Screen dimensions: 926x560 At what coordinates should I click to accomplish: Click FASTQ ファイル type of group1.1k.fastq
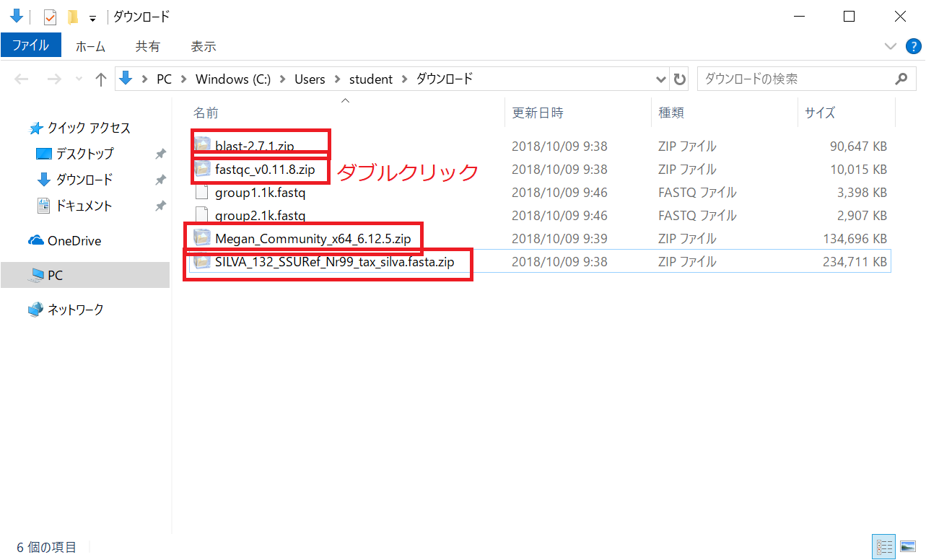[697, 193]
